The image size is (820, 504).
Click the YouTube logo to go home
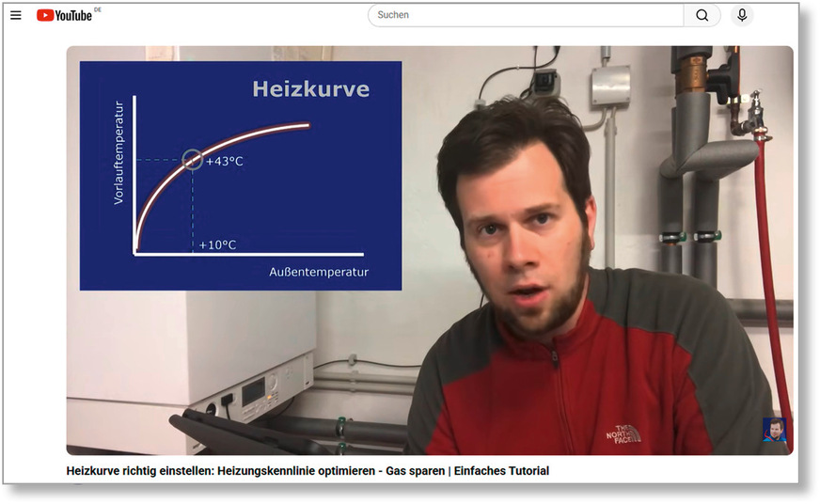(x=64, y=15)
